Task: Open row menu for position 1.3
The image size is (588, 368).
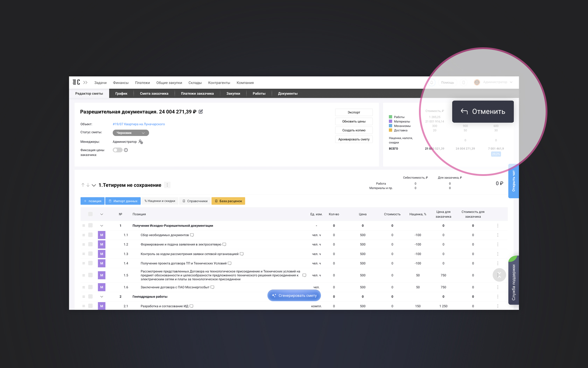Action: [x=498, y=254]
